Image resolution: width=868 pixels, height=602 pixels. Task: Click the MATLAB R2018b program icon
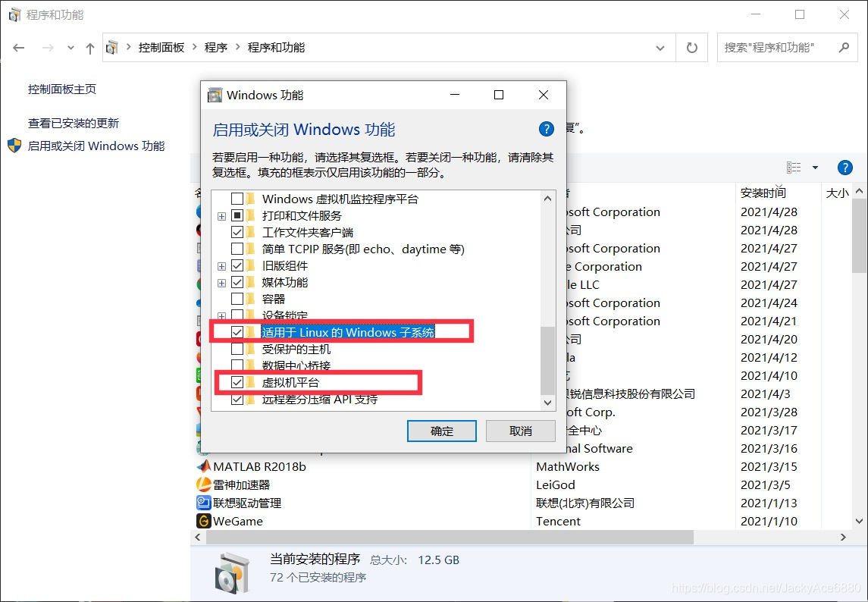point(204,466)
